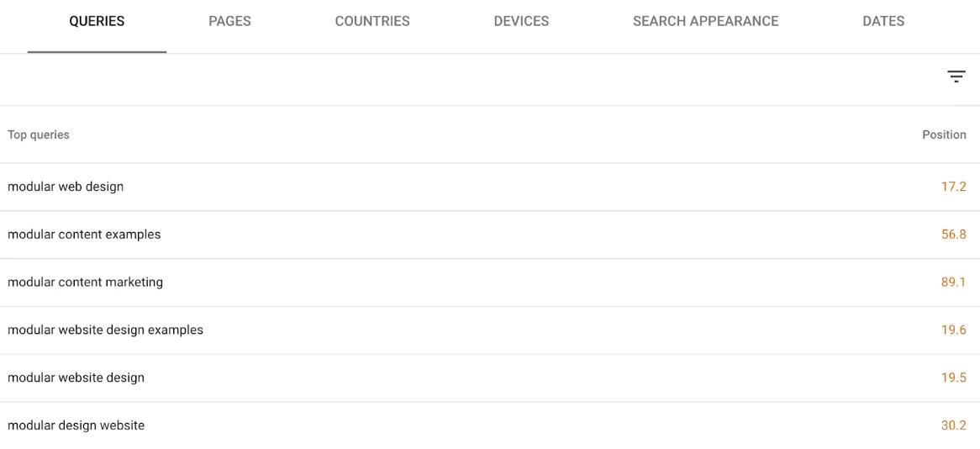Viewport: 980px width, 449px height.
Task: Click position value 30.2
Action: pos(953,425)
